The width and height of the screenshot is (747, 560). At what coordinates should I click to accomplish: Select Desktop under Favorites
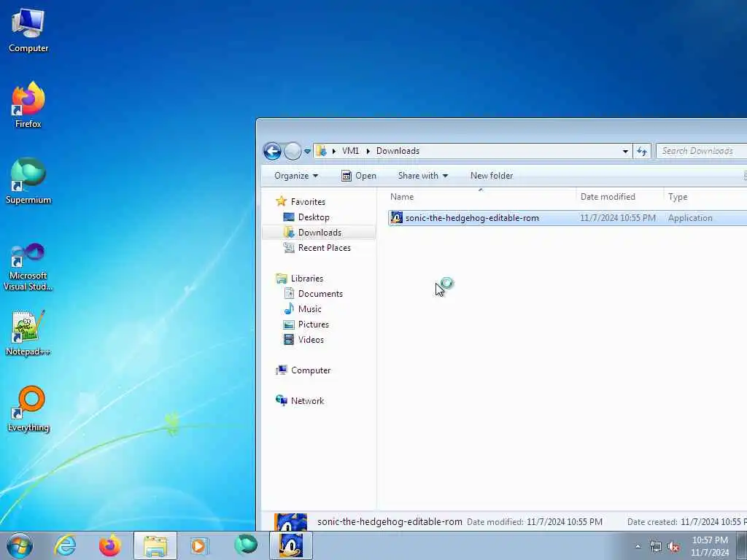(314, 217)
